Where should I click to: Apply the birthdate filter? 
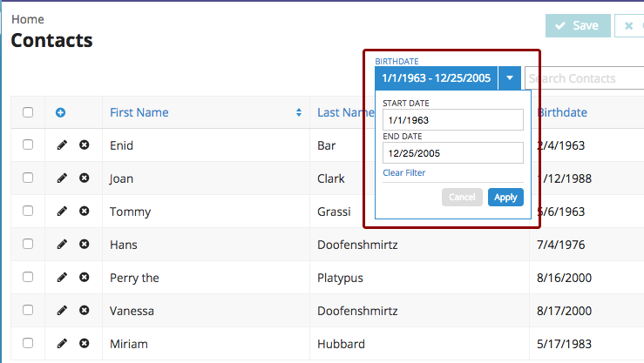505,198
